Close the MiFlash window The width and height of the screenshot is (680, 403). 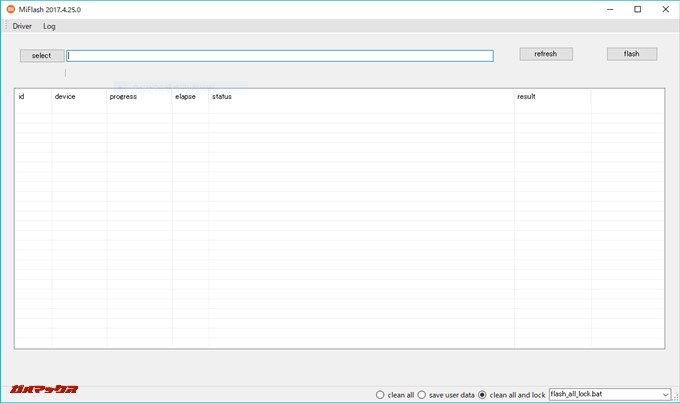[665, 9]
